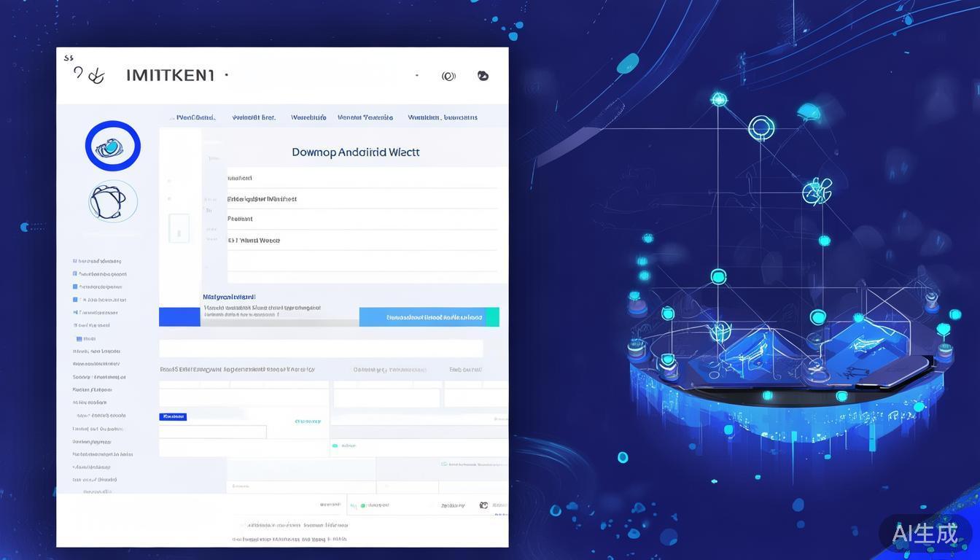Open the first navigation tab
Image resolution: width=980 pixels, height=560 pixels.
(195, 117)
